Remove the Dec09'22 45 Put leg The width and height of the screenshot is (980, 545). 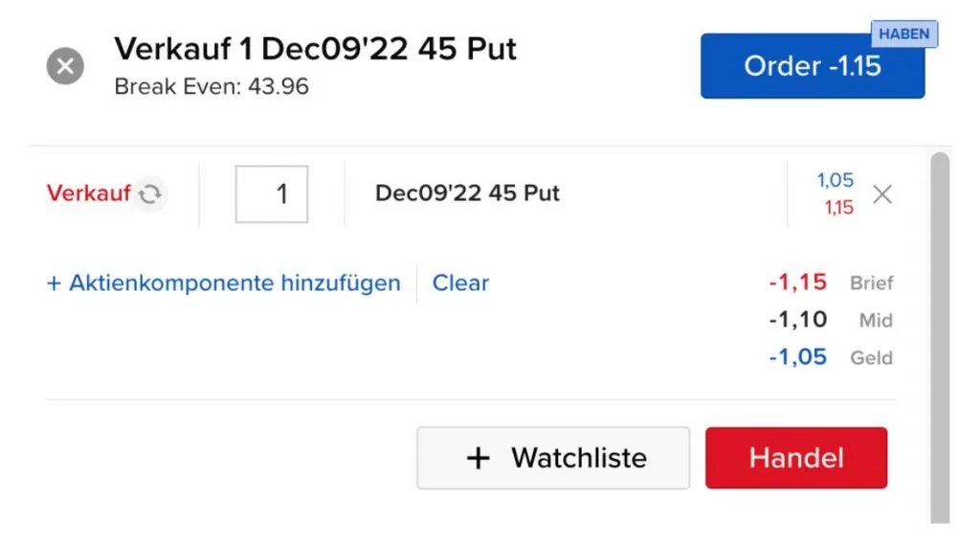[x=881, y=194]
